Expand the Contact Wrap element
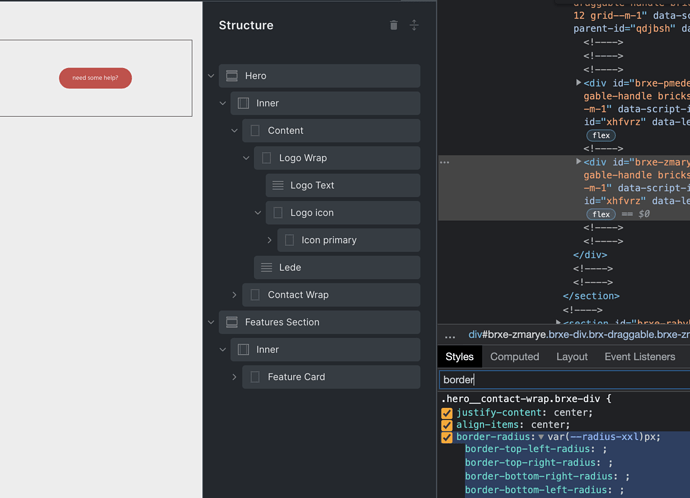The height and width of the screenshot is (498, 690). (234, 295)
